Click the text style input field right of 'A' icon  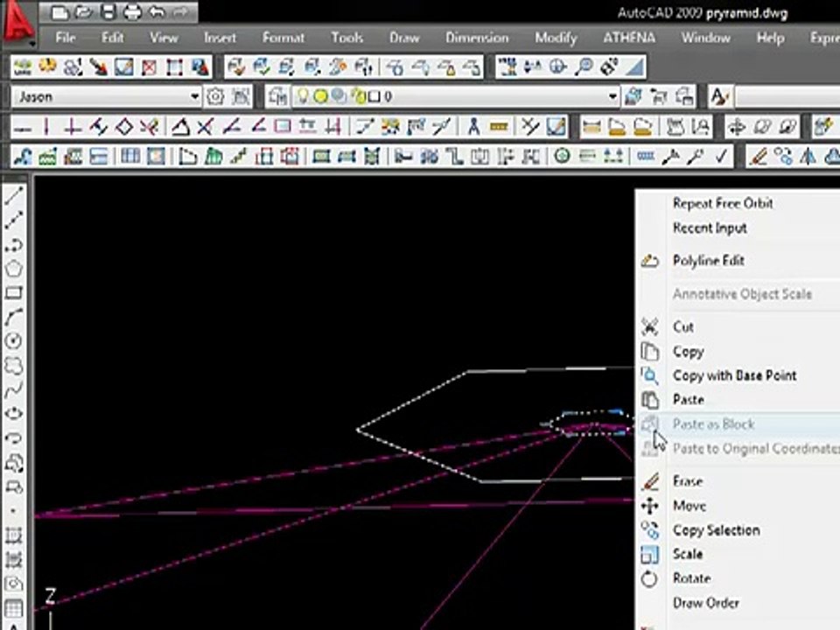point(787,97)
